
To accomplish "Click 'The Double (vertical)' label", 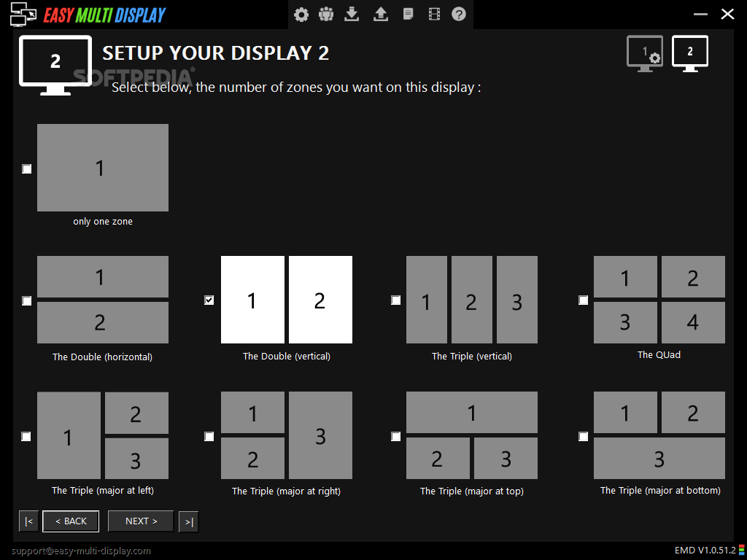I will click(x=286, y=356).
